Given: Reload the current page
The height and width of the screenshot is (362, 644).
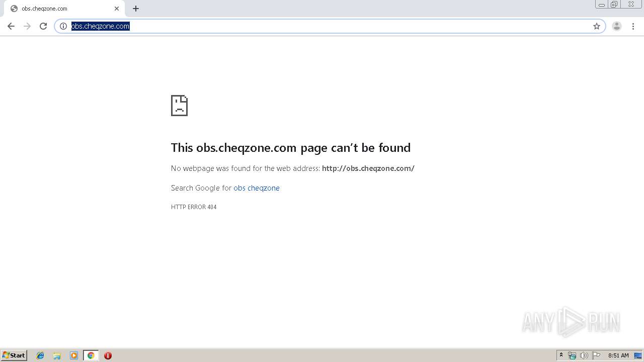Looking at the screenshot, I should 43,26.
